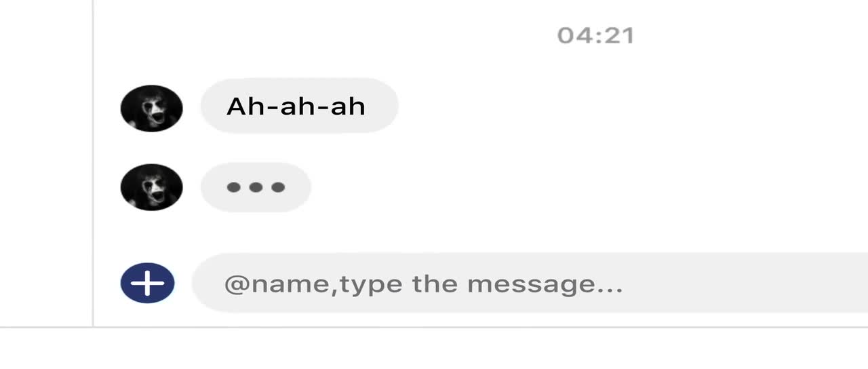Click the white cross inside blue circle
The image size is (868, 369).
[x=148, y=283]
